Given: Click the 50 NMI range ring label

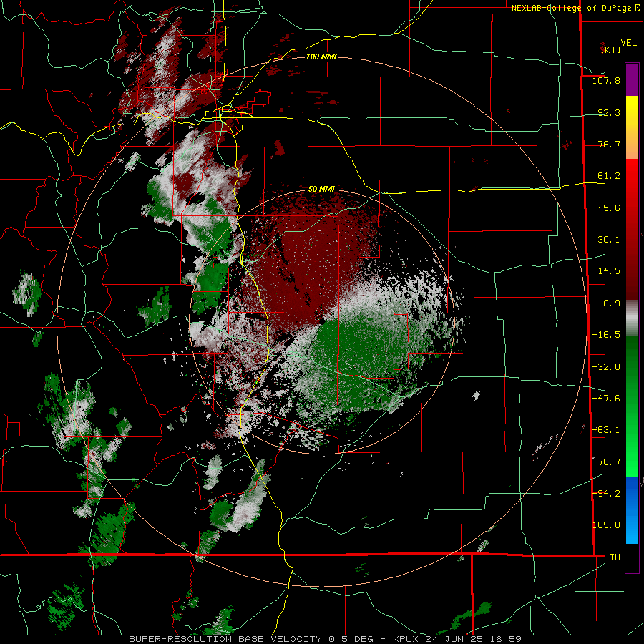Looking at the screenshot, I should 321,189.
